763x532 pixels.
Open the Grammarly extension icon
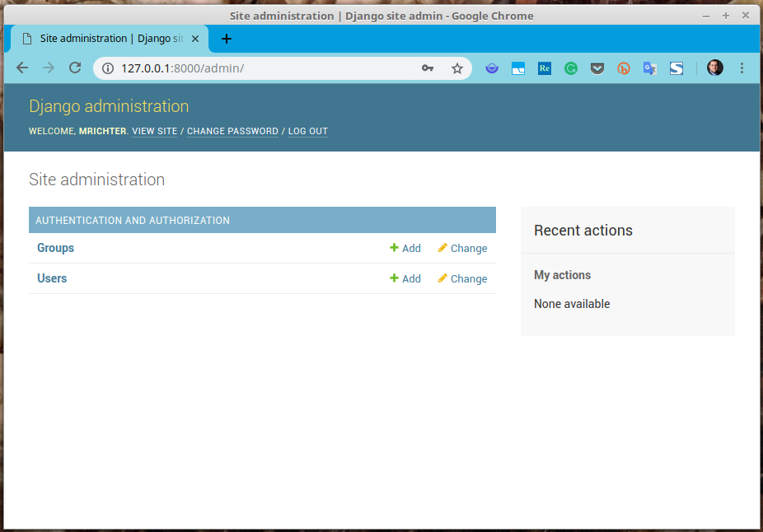tap(571, 68)
